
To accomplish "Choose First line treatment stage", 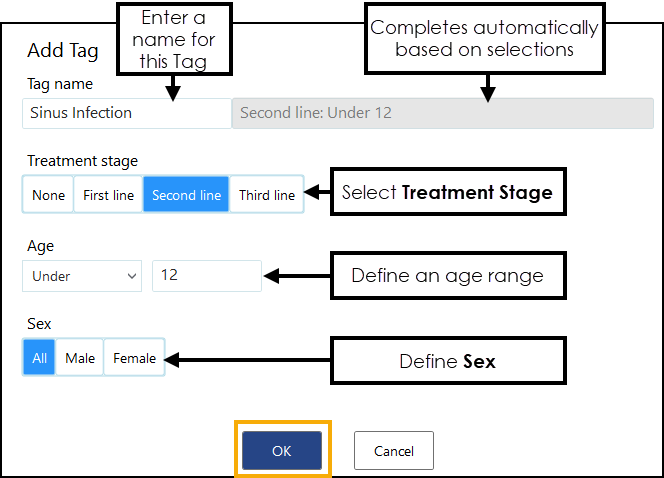I will [x=108, y=195].
